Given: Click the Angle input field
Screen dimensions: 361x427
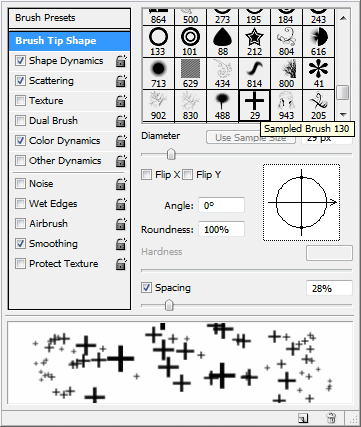Looking at the screenshot, I should point(221,205).
